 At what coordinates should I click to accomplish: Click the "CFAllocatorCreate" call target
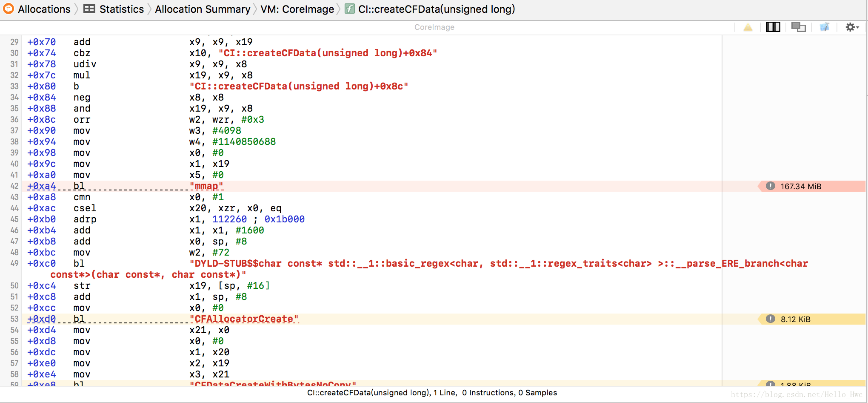(244, 319)
